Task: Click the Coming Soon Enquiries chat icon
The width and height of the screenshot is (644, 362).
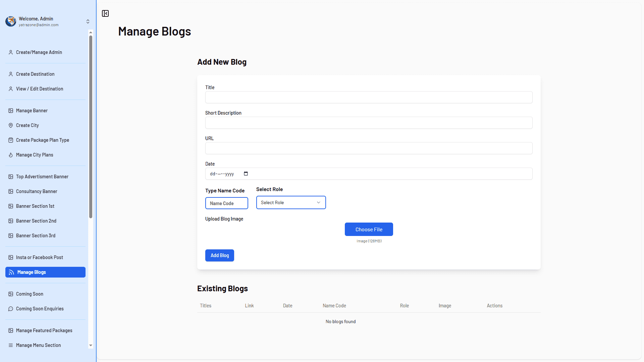Action: [x=11, y=309]
